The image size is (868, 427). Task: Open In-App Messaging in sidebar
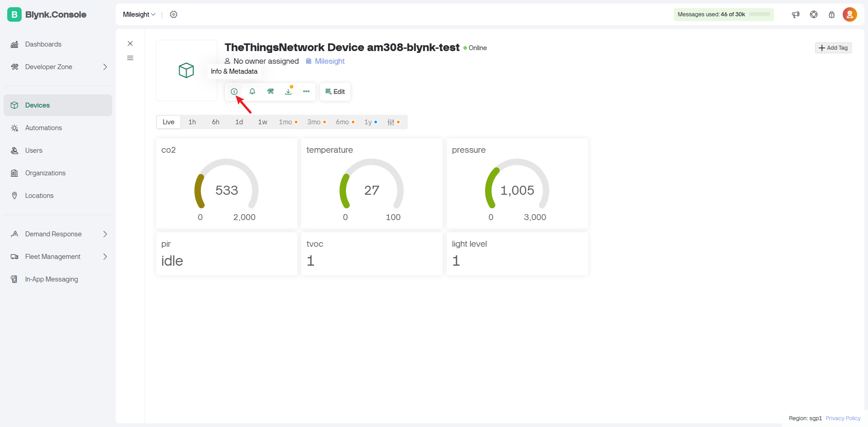58,279
